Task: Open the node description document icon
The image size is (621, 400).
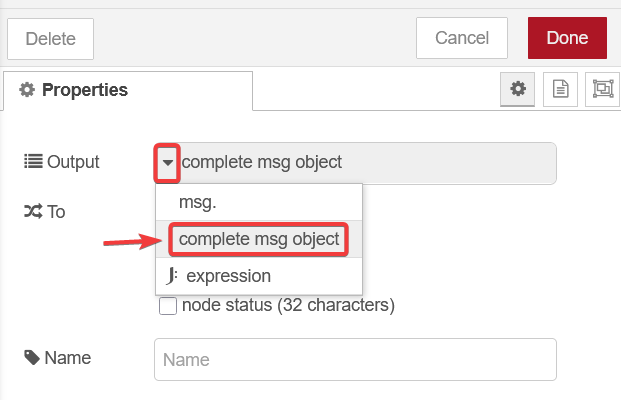Action: (560, 89)
